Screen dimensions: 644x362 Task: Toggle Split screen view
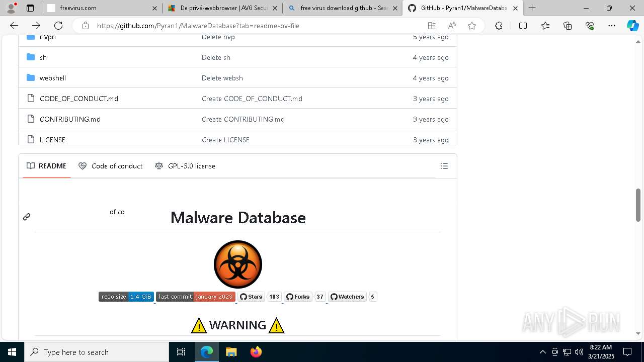click(523, 26)
